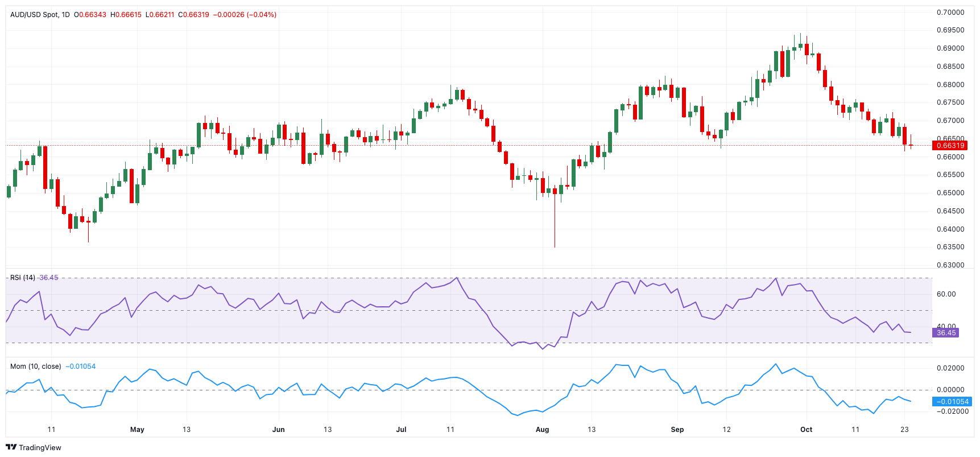
Task: Click the red current price tag 0.66319
Action: 950,146
